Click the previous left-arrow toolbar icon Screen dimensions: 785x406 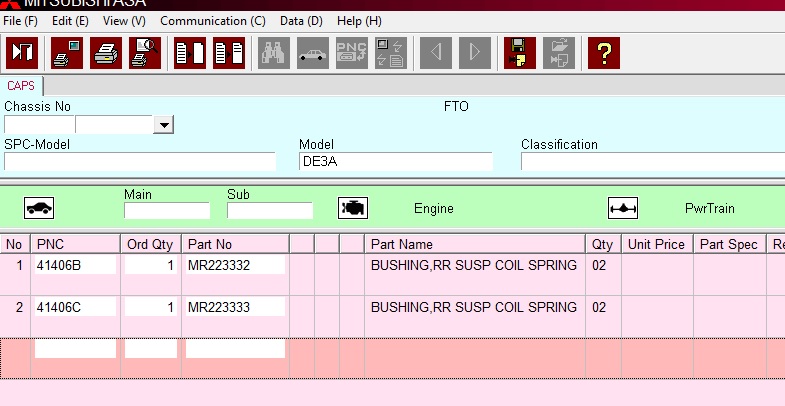point(436,53)
